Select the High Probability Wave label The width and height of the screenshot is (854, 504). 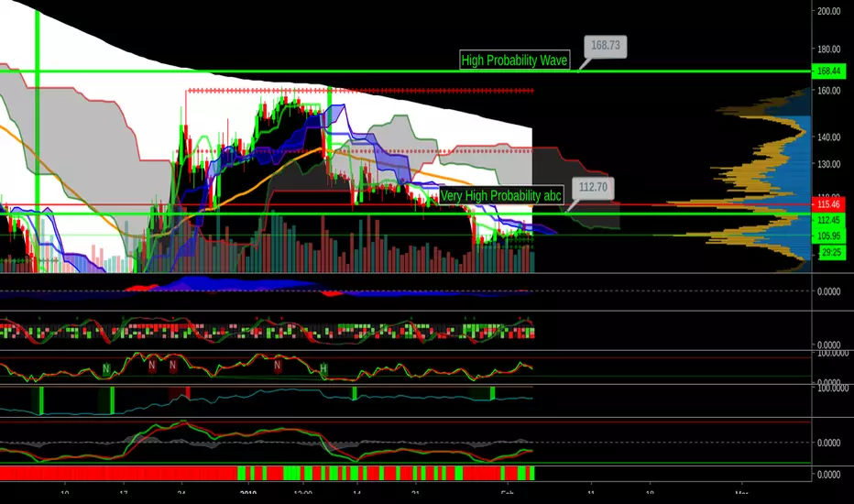tap(514, 60)
